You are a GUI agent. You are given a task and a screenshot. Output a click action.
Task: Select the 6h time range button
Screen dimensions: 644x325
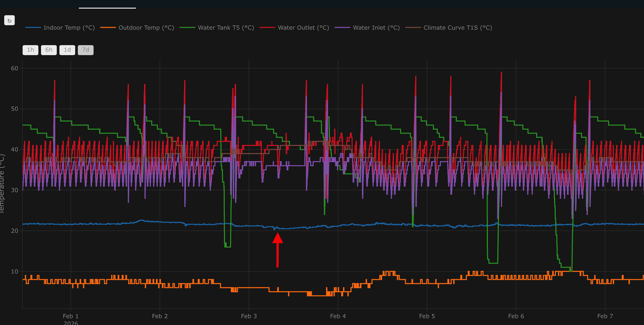click(49, 50)
